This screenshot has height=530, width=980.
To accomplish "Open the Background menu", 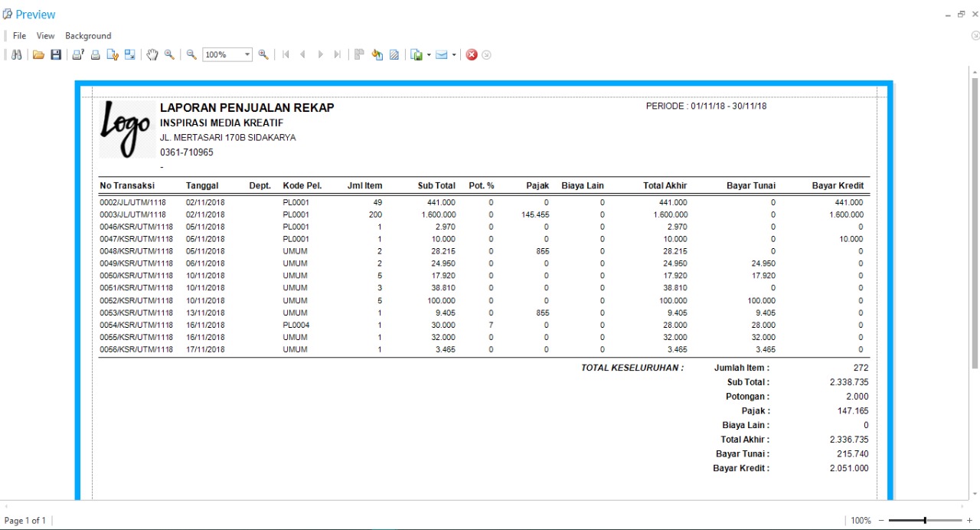I will [x=88, y=36].
